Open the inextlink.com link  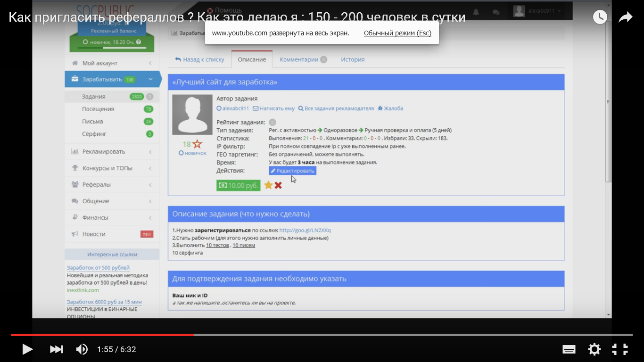tap(83, 290)
